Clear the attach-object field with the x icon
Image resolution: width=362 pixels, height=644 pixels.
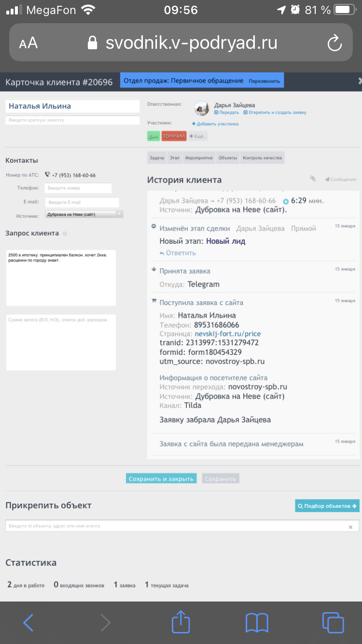click(x=351, y=527)
